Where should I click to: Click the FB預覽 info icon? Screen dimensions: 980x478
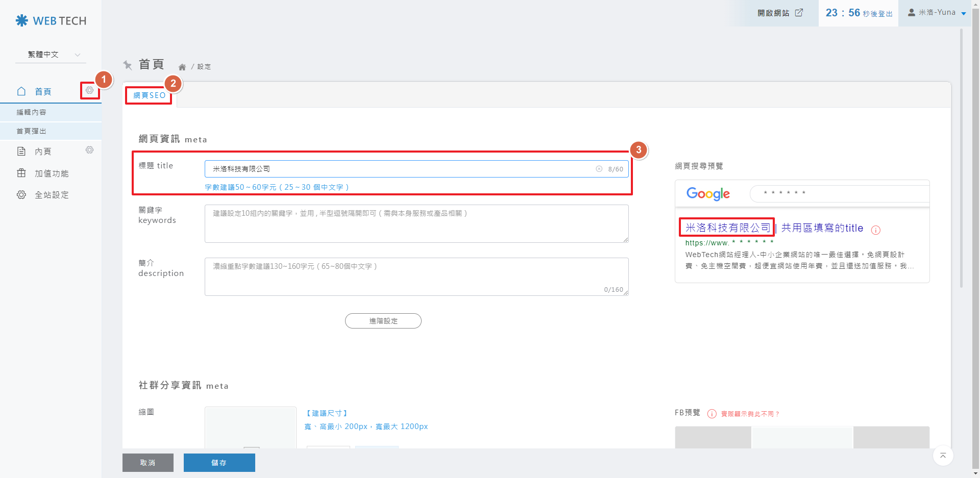712,414
